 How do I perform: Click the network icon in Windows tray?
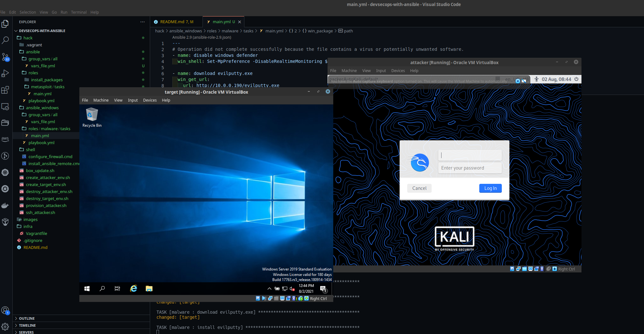[285, 289]
